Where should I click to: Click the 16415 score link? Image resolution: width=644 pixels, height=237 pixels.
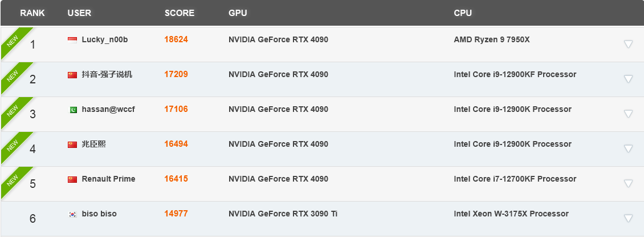point(176,179)
